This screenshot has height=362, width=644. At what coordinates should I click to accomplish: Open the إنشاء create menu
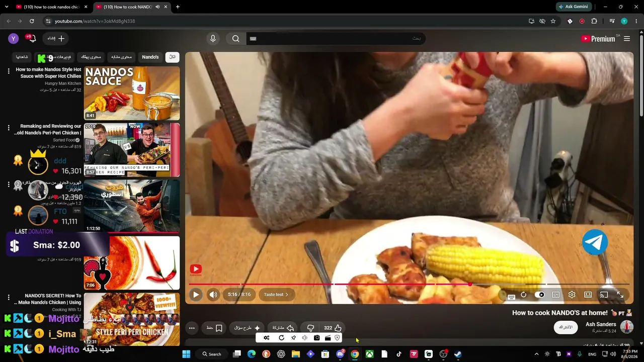pyautogui.click(x=56, y=38)
